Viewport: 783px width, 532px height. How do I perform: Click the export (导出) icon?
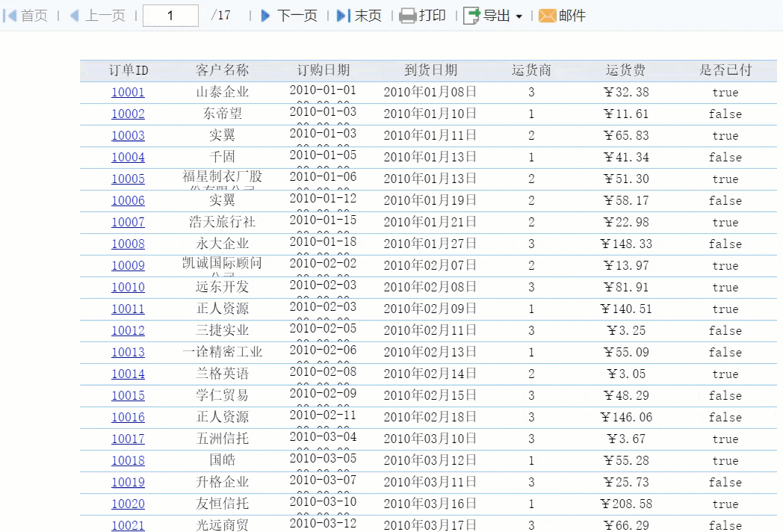coord(471,16)
